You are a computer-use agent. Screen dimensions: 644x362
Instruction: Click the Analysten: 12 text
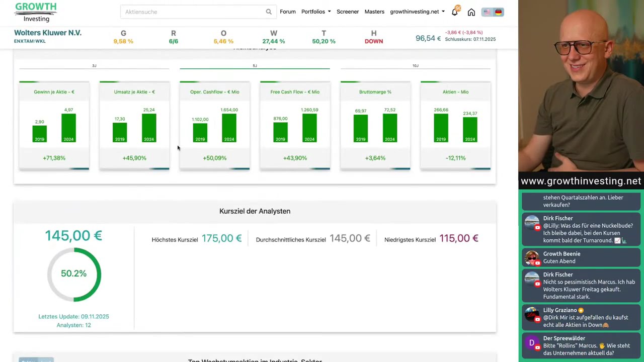73,325
